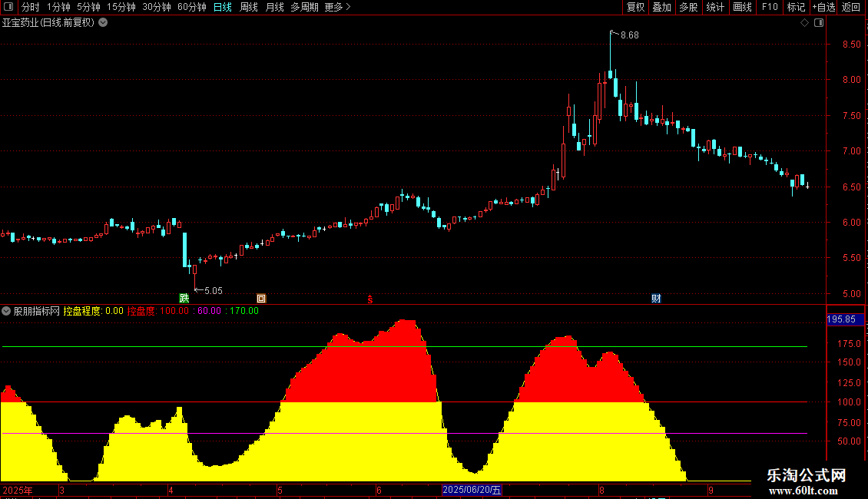
Task: Click the 叠加 overlay button
Action: click(x=662, y=7)
